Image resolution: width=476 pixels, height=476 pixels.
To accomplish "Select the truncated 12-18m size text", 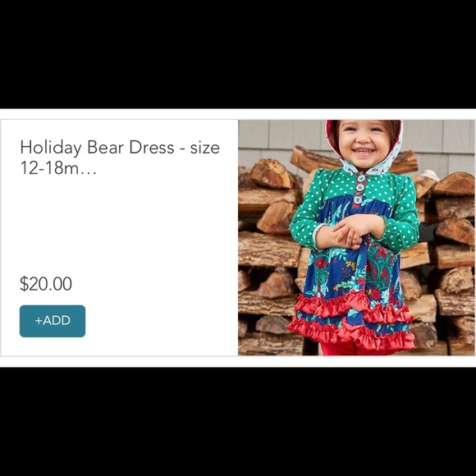I will pyautogui.click(x=50, y=168).
